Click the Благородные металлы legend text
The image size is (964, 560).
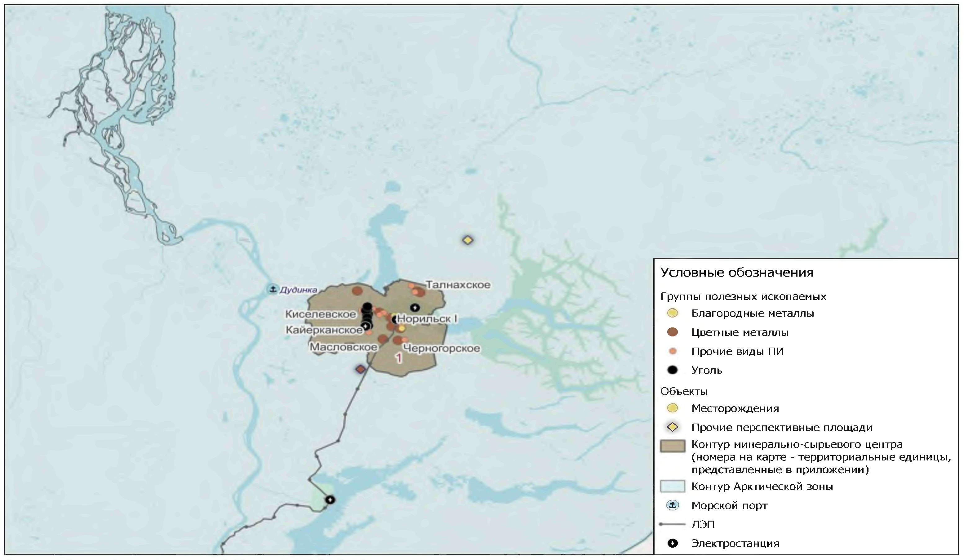pyautogui.click(x=753, y=313)
